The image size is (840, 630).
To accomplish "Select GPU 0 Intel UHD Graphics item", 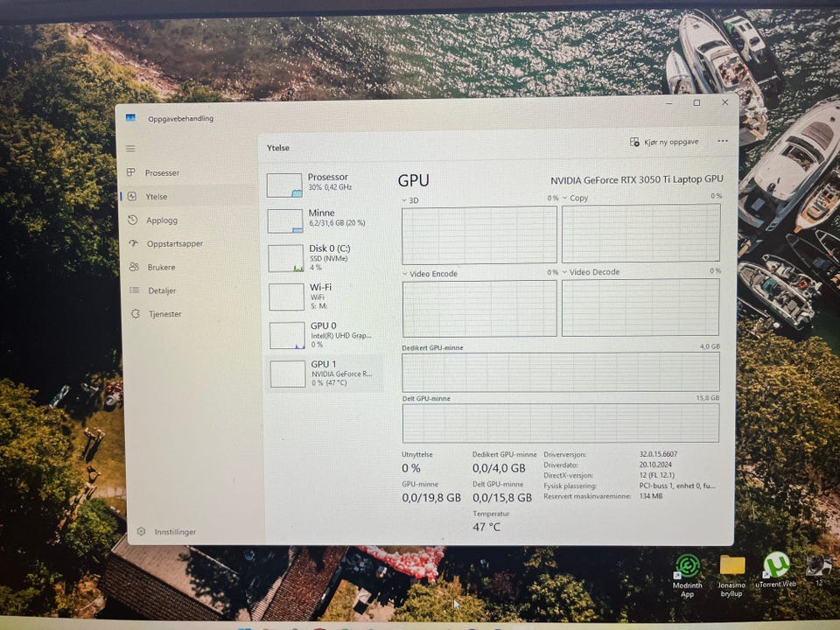I will click(x=325, y=335).
